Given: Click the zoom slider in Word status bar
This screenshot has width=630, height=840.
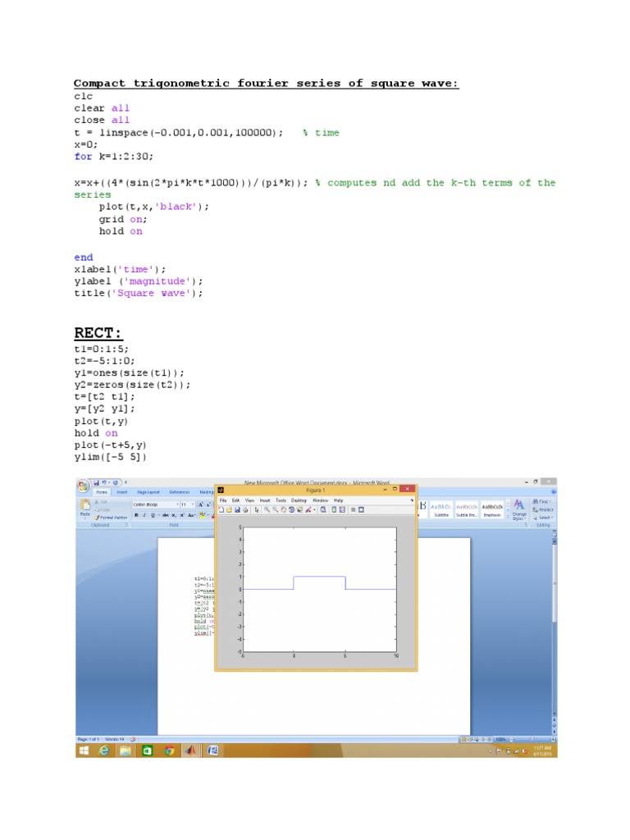Looking at the screenshot, I should (532, 738).
